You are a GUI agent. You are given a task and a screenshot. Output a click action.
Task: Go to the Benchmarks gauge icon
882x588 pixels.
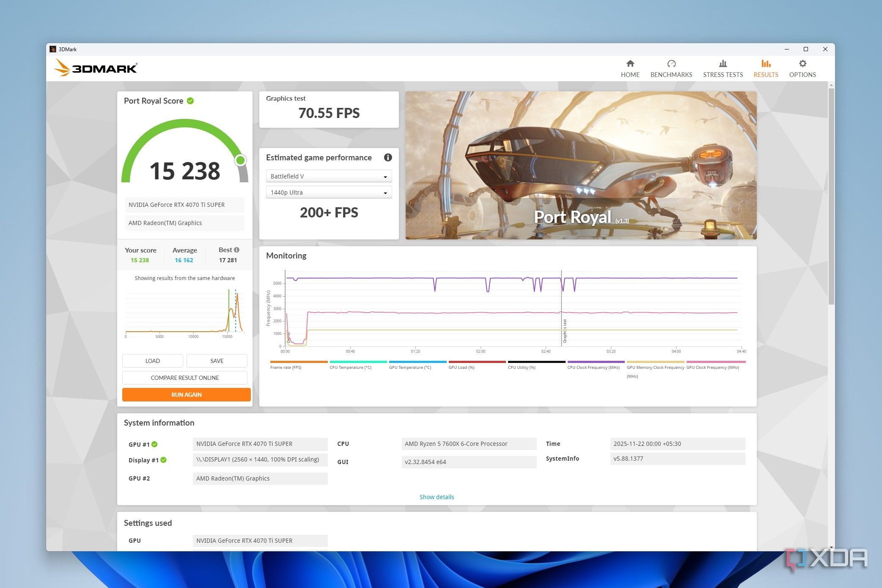point(671,63)
